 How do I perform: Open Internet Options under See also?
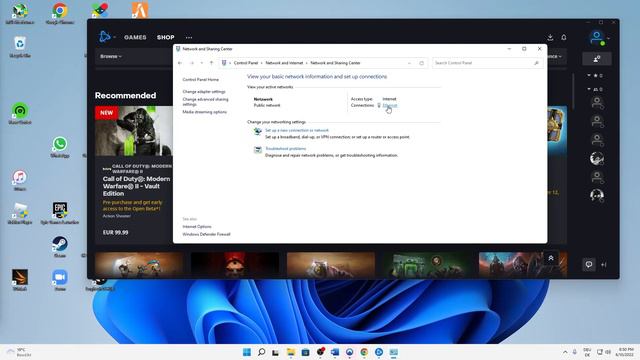click(197, 227)
